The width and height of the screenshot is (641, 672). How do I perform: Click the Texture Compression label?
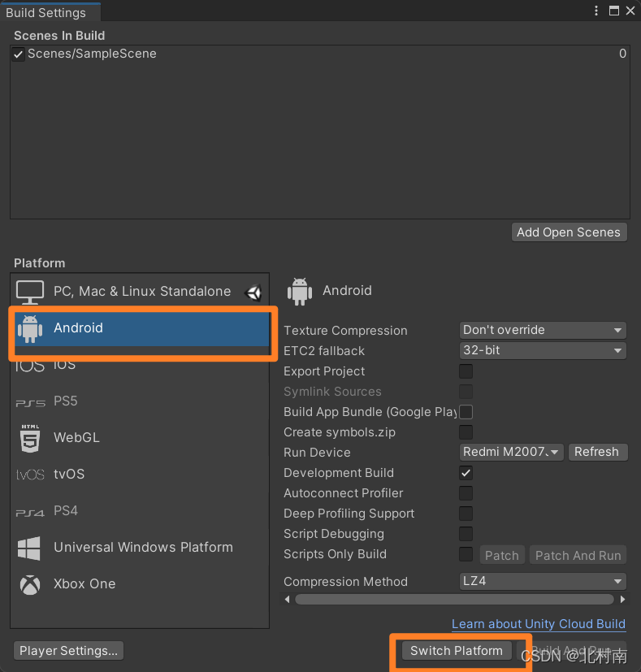pyautogui.click(x=345, y=331)
